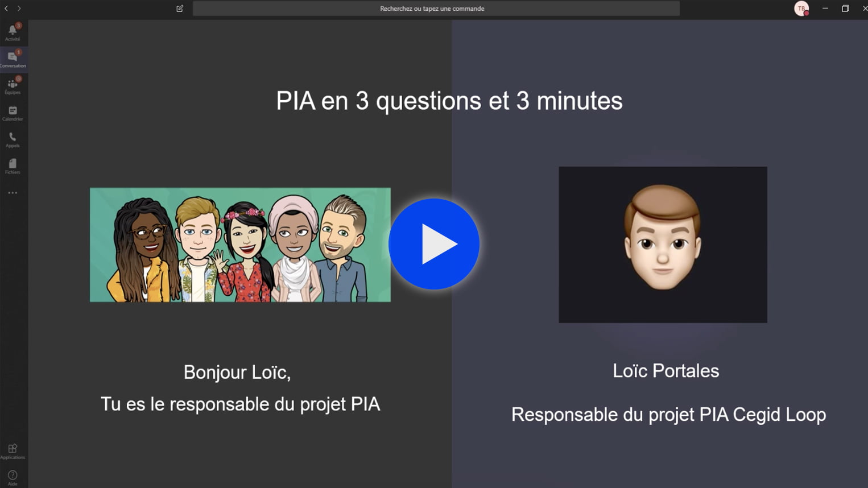The image size is (868, 488).
Task: Click the search box 'Recherchez ou tapez une commande'
Action: [436, 9]
